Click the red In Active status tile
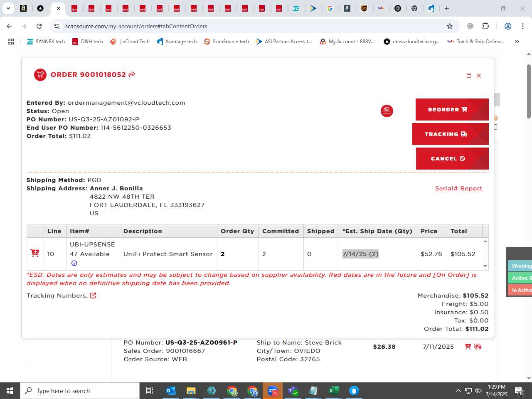The image size is (532, 399). point(520,290)
